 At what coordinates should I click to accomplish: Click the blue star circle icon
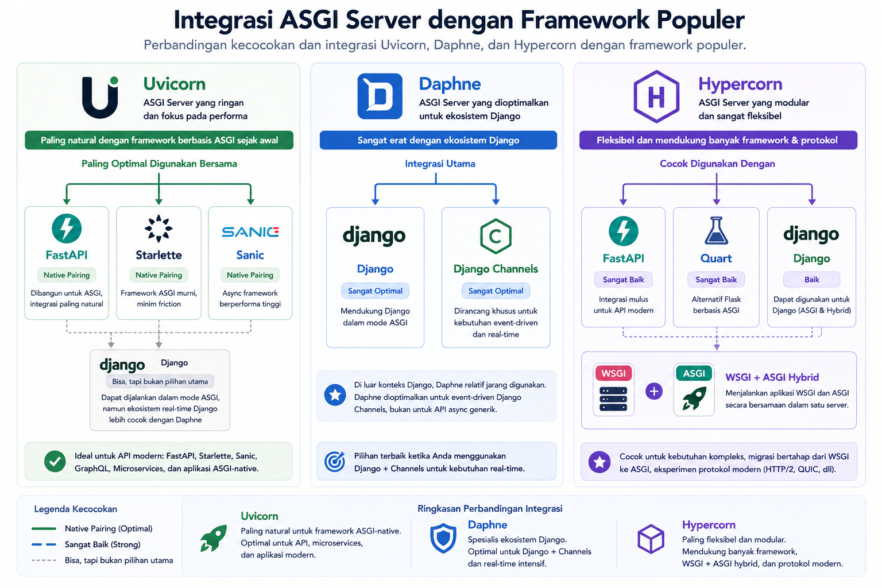tap(335, 395)
